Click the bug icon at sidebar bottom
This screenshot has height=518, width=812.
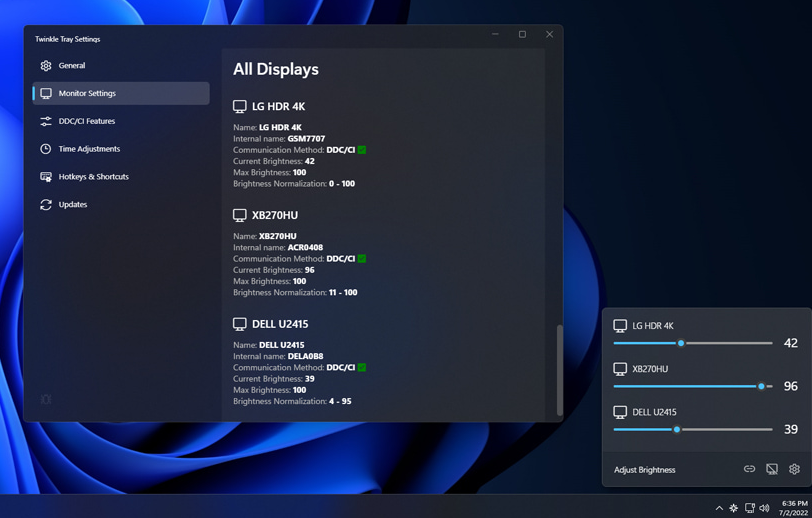click(46, 399)
